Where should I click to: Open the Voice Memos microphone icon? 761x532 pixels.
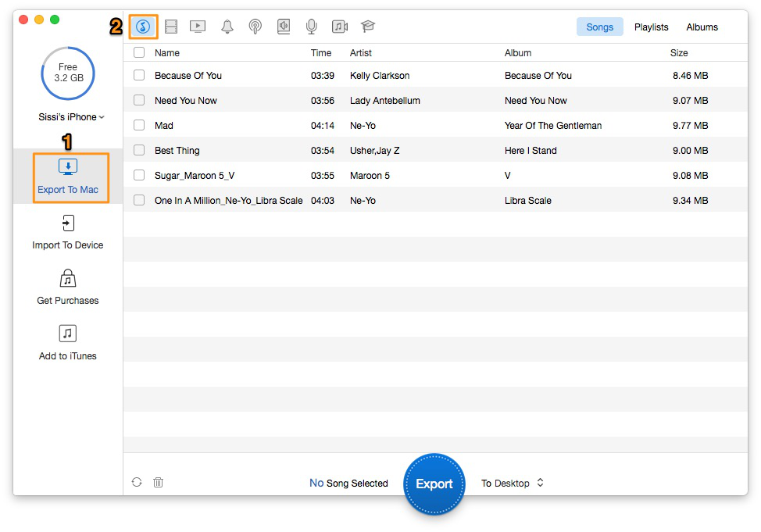312,27
